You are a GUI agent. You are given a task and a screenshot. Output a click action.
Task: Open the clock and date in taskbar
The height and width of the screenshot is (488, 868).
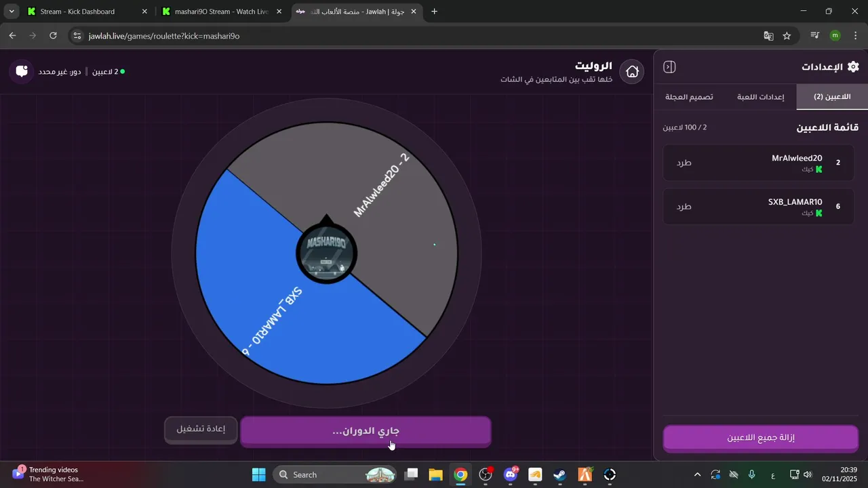coord(839,474)
